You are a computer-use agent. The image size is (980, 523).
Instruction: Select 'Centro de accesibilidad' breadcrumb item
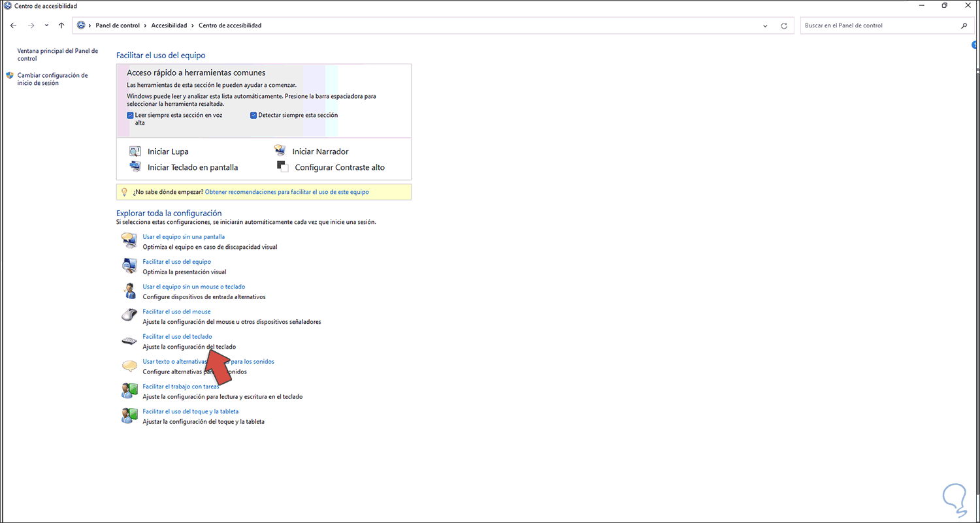coord(230,25)
